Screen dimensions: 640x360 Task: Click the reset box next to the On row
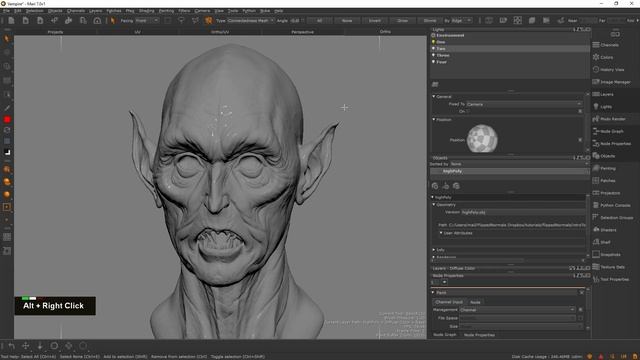(x=580, y=111)
